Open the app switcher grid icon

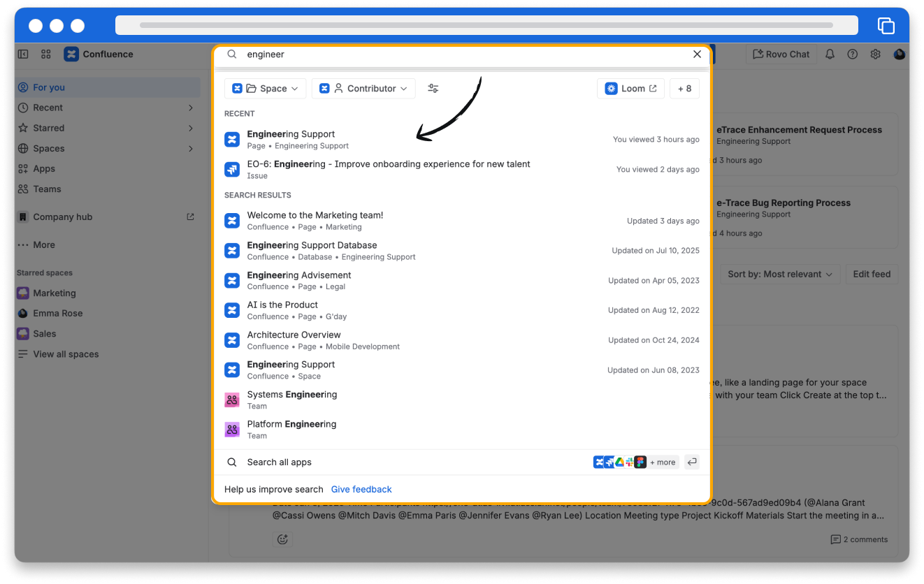(x=46, y=54)
